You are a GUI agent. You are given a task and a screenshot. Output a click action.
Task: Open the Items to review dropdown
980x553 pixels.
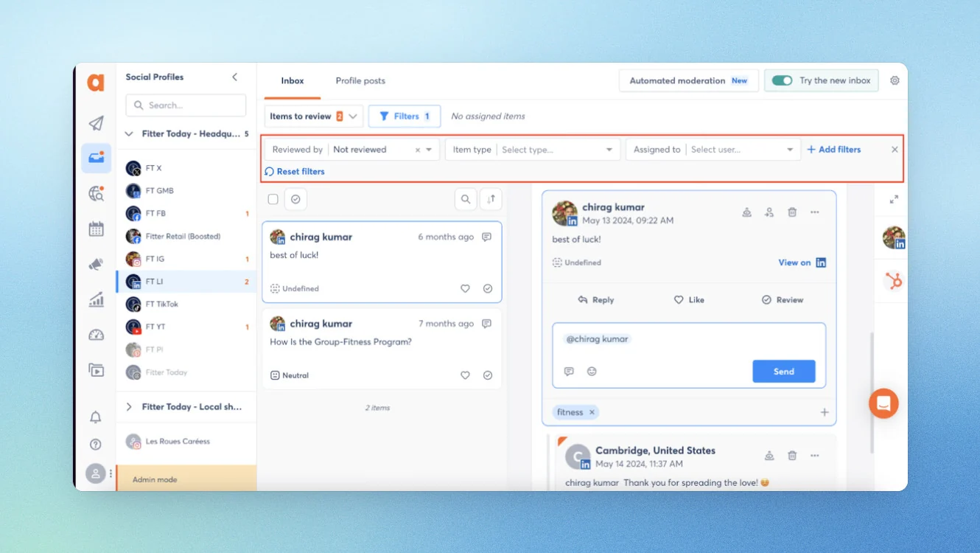[x=314, y=116]
